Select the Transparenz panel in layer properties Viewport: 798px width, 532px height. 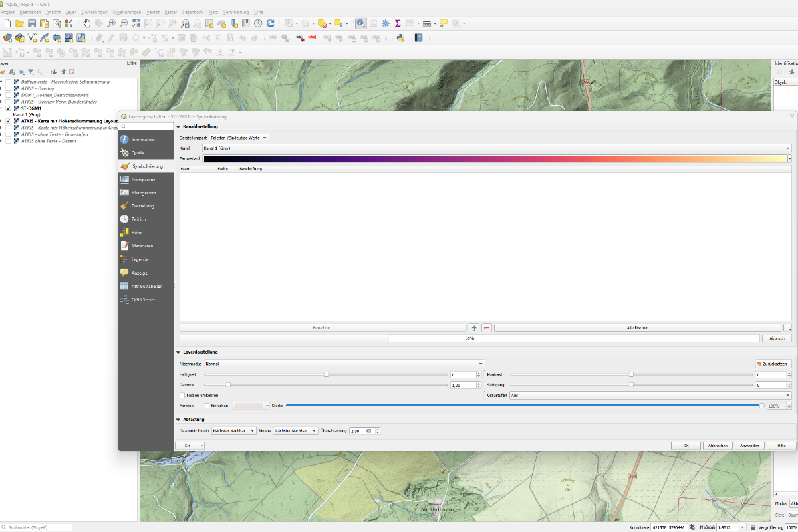coord(126,179)
